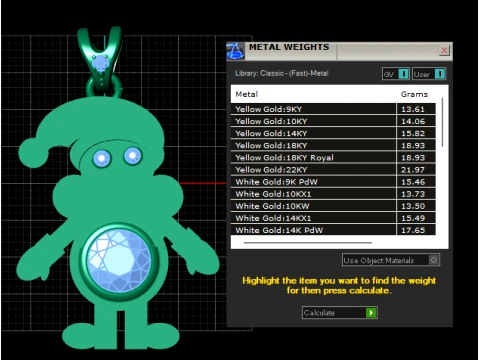Pick White Gold:14K PdW entry
Image resolution: width=480 pixels, height=360 pixels.
(x=333, y=230)
